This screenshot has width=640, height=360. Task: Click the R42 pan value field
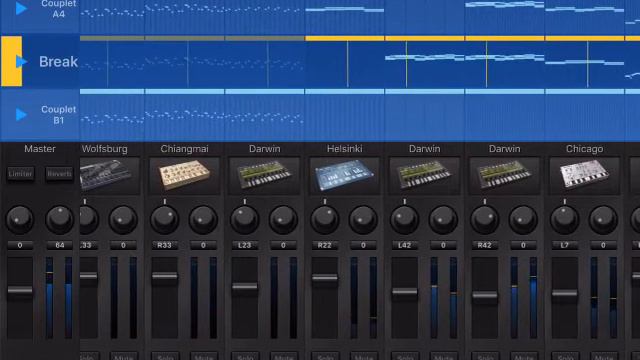coord(485,245)
